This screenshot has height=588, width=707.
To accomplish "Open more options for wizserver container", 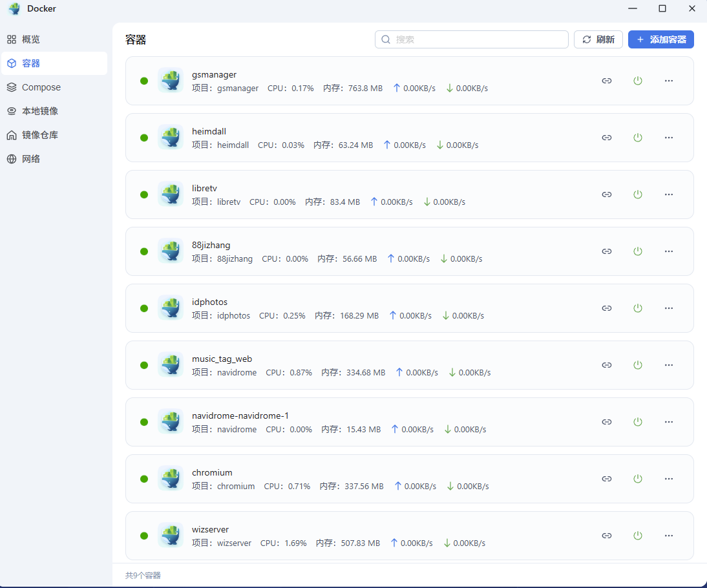I will tap(669, 535).
